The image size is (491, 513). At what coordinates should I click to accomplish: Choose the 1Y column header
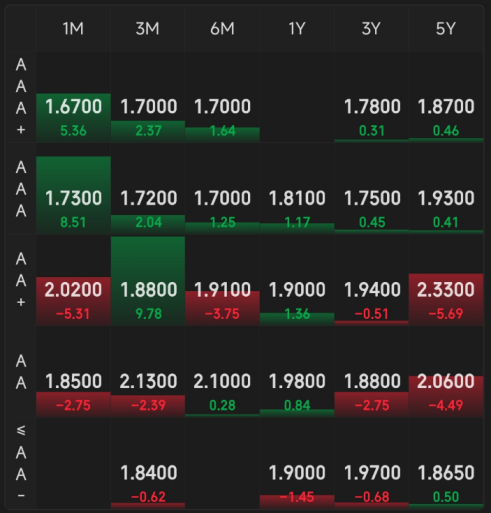click(x=297, y=29)
